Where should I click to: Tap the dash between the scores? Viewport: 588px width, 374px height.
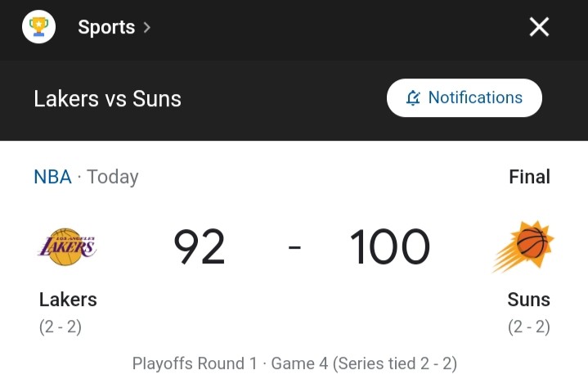[x=294, y=247]
